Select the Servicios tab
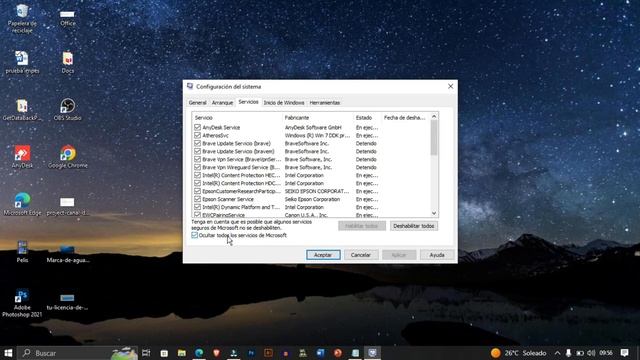640x360 pixels. pos(248,102)
